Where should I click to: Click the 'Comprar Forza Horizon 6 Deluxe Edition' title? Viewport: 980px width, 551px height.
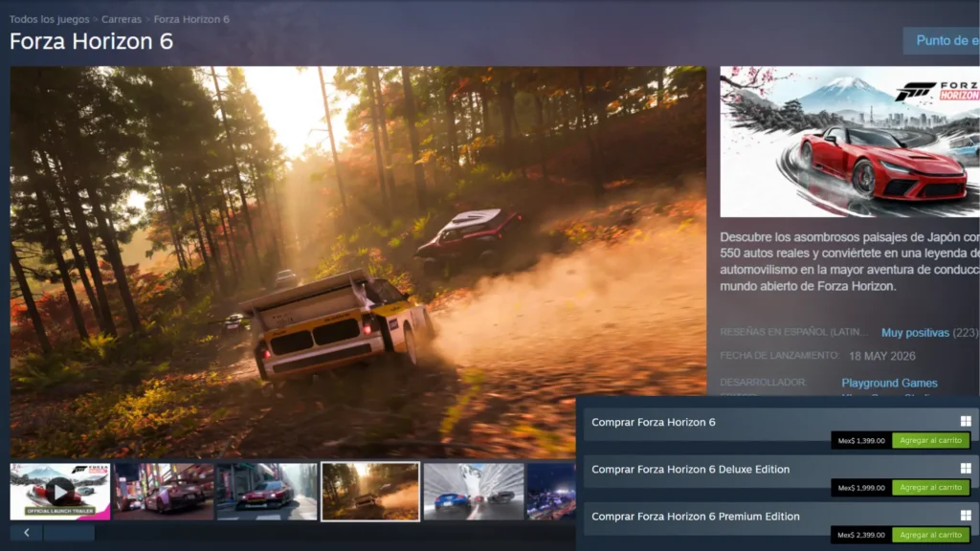pyautogui.click(x=691, y=469)
